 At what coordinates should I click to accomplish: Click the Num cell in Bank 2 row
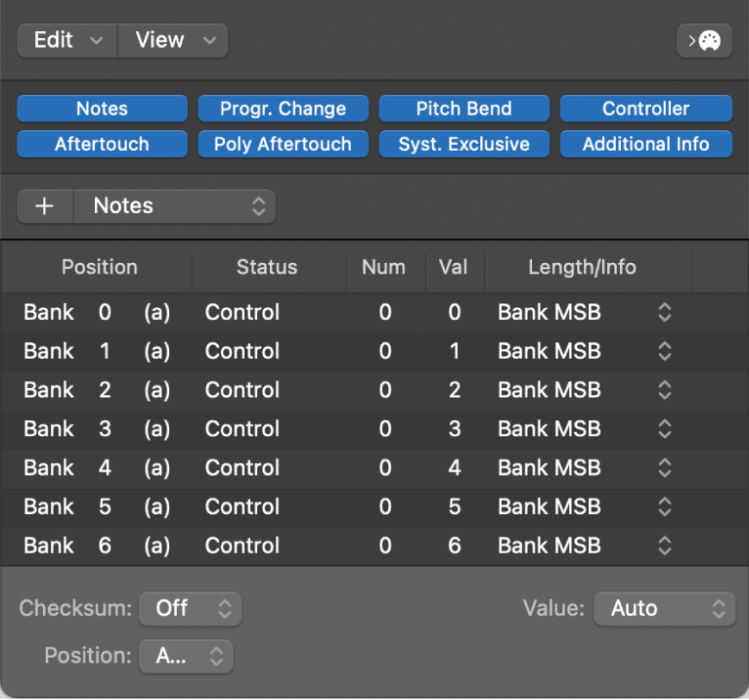pos(385,390)
